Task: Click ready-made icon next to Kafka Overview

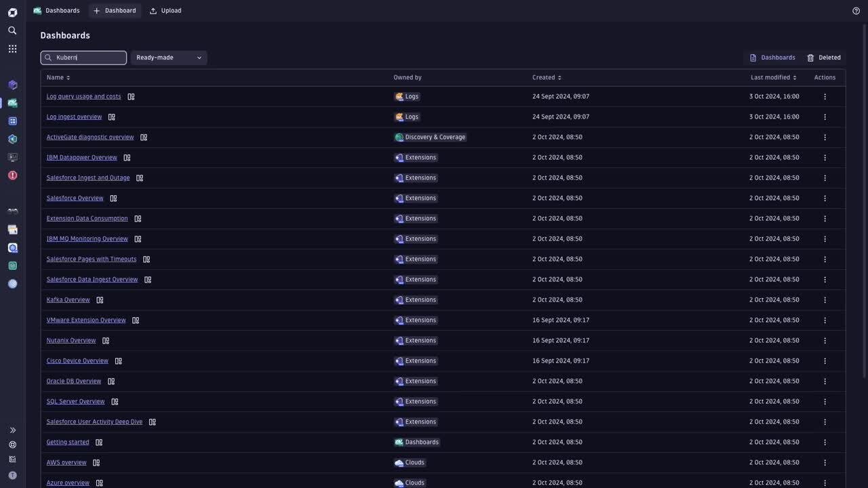Action: (100, 300)
